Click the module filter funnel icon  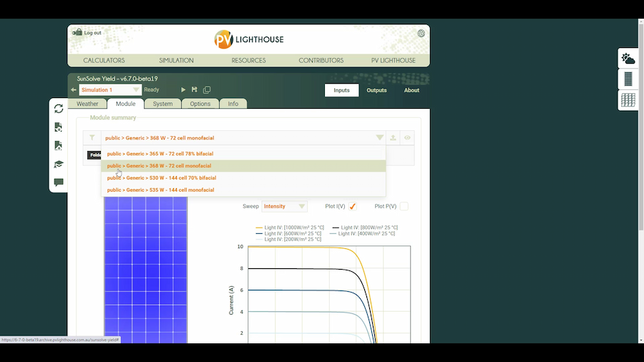[x=92, y=137]
